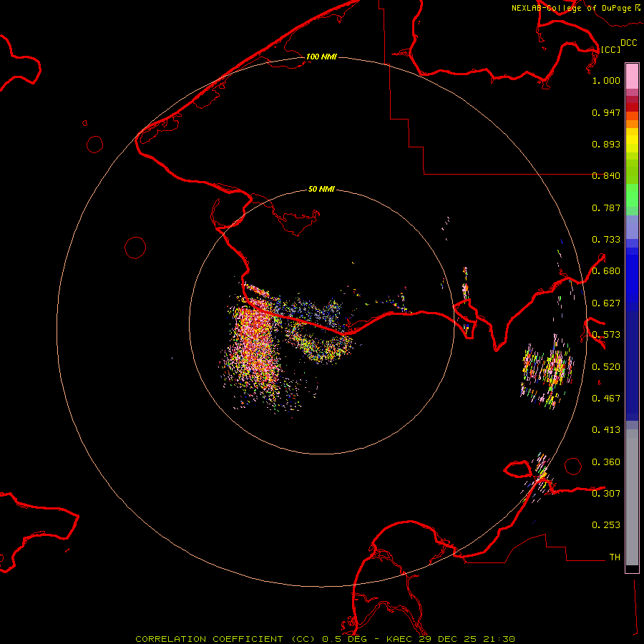644x644 pixels.
Task: Pick the bright green color bar band
Action: point(632,195)
